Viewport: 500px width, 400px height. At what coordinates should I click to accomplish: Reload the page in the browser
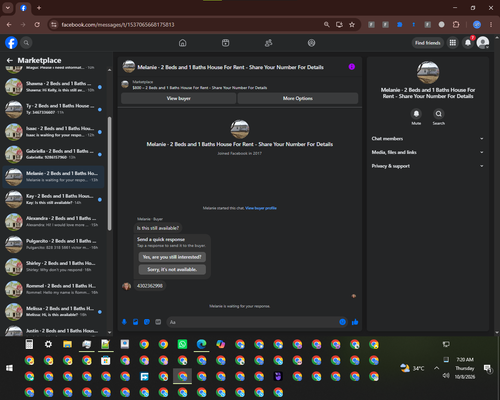click(37, 25)
